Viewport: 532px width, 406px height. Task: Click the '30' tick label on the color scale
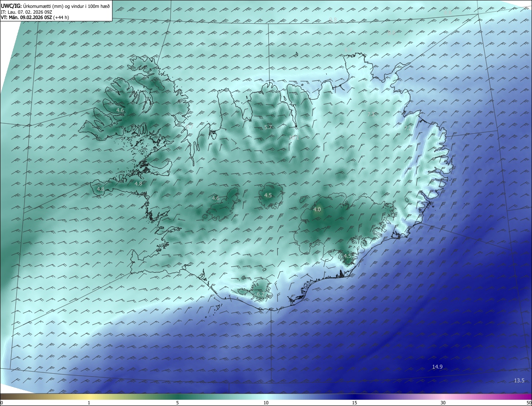(x=443, y=403)
